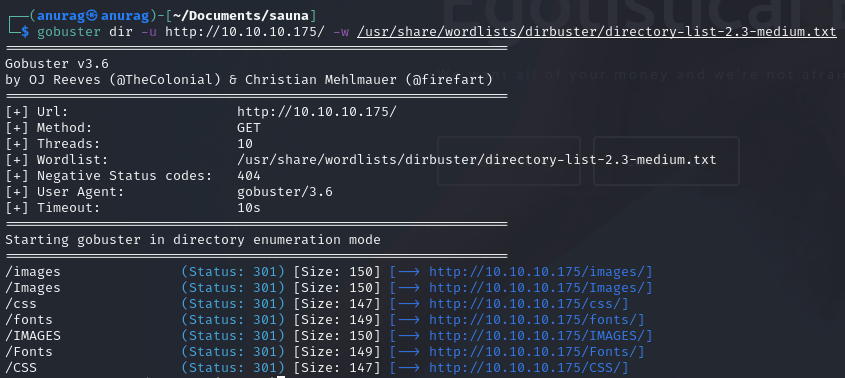Open the http://10.10.10.175/css/ redirect link
The height and width of the screenshot is (378, 845).
tap(528, 304)
